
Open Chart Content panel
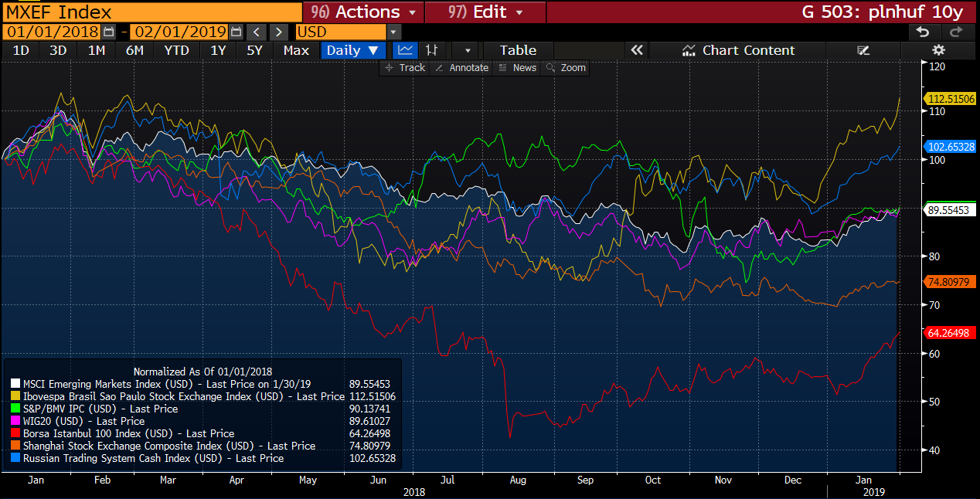click(739, 50)
